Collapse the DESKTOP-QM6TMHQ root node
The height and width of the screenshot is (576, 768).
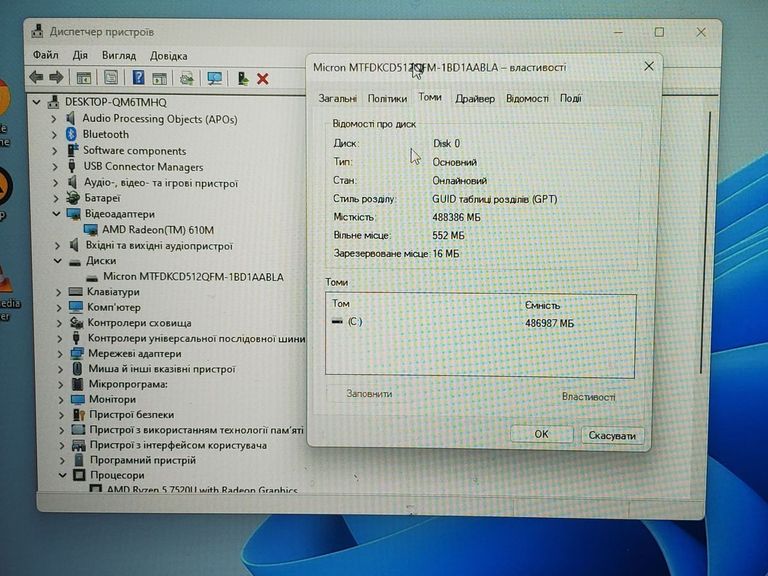pyautogui.click(x=36, y=102)
